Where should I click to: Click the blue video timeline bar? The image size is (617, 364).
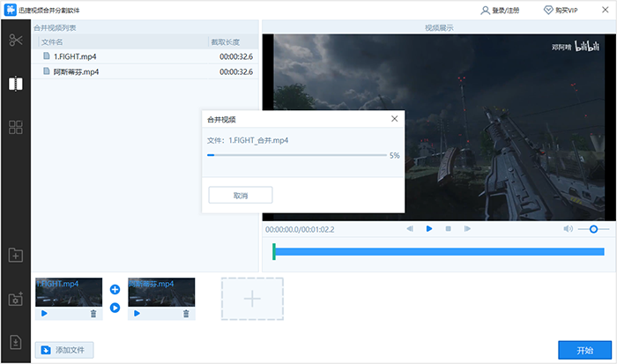point(440,251)
